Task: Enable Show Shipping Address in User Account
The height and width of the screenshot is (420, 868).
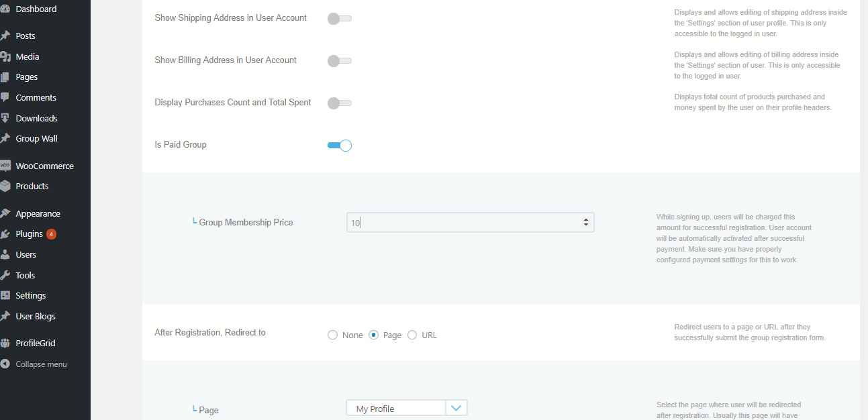Action: click(339, 19)
